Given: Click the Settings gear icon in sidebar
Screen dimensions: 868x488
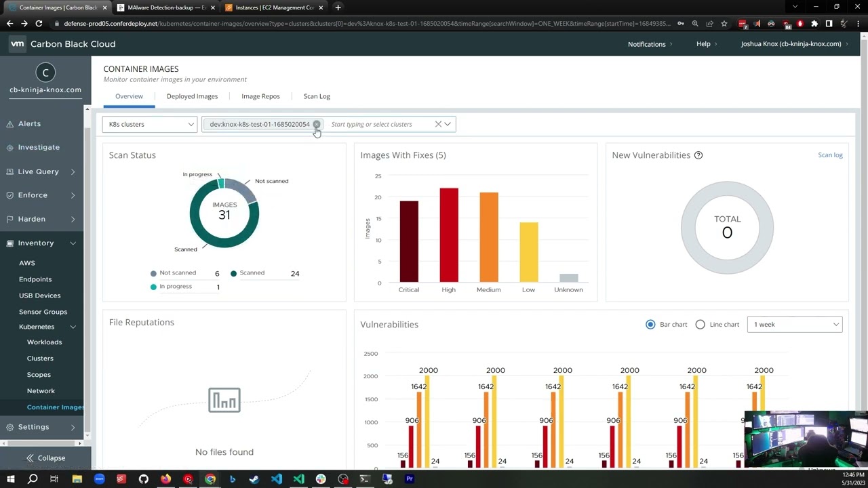Looking at the screenshot, I should tap(10, 427).
